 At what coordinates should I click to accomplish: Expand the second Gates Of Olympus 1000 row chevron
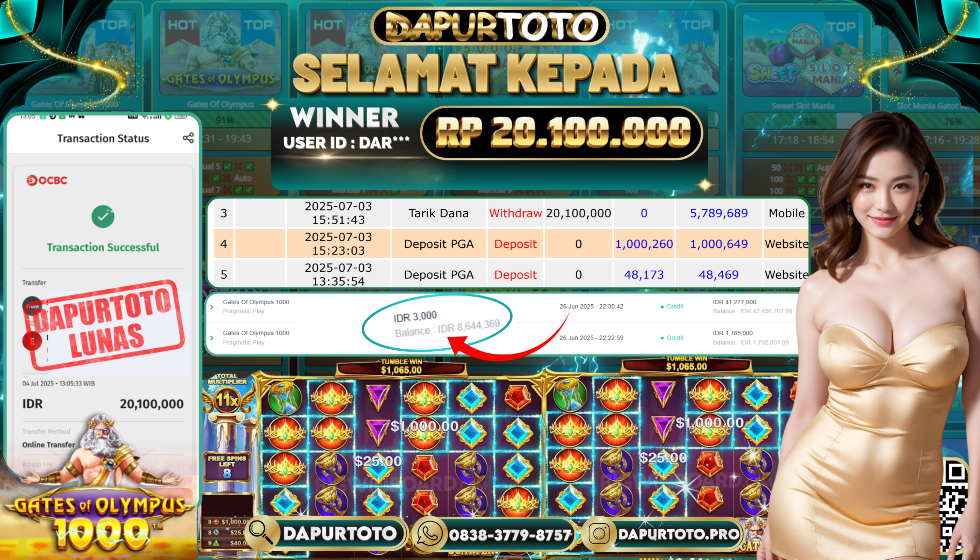tap(212, 338)
